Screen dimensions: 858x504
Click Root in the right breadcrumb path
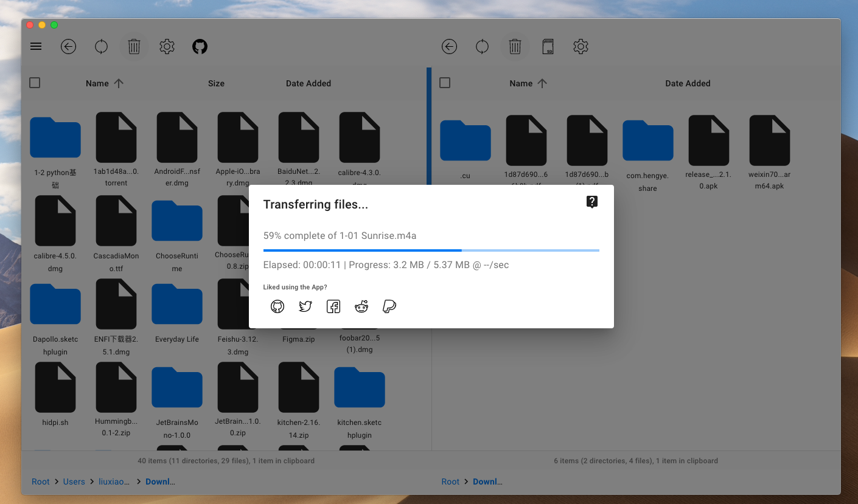pos(450,482)
